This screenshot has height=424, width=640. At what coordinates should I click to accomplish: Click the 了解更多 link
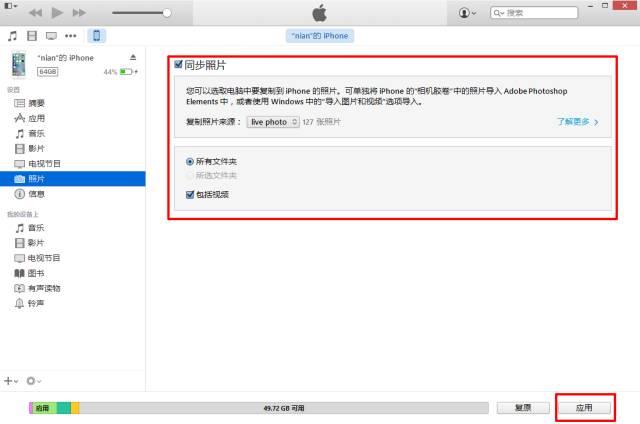[x=577, y=122]
